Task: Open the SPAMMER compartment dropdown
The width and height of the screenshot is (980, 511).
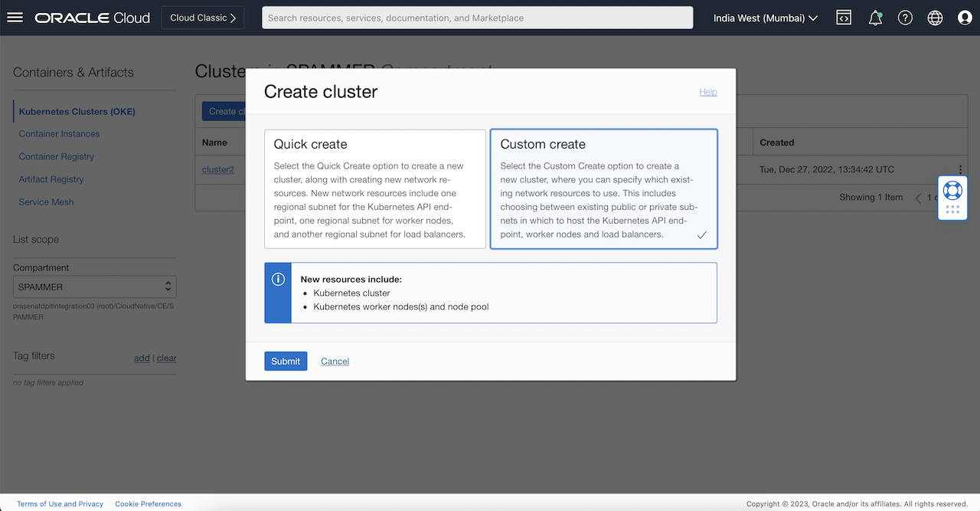Action: 95,287
